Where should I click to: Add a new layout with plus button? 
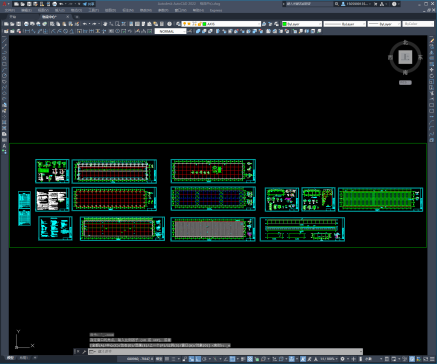(35, 358)
